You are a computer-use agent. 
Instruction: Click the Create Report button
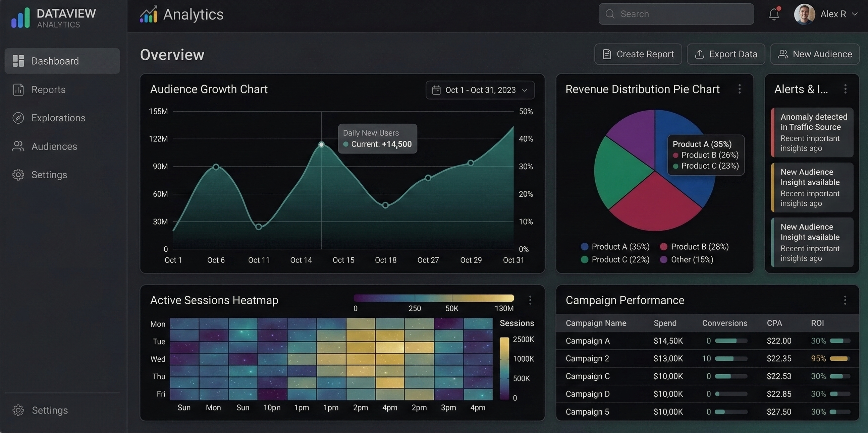tap(638, 54)
